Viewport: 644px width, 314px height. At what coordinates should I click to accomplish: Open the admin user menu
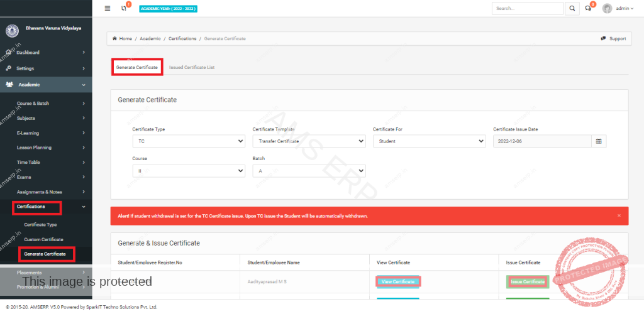coord(625,8)
